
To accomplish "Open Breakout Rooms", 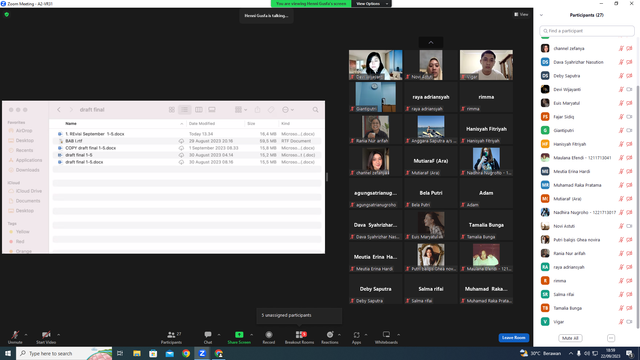I will [x=300, y=337].
